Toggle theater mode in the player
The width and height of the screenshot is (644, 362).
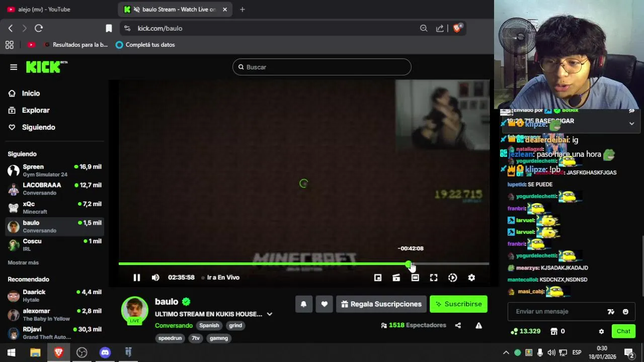point(415,278)
